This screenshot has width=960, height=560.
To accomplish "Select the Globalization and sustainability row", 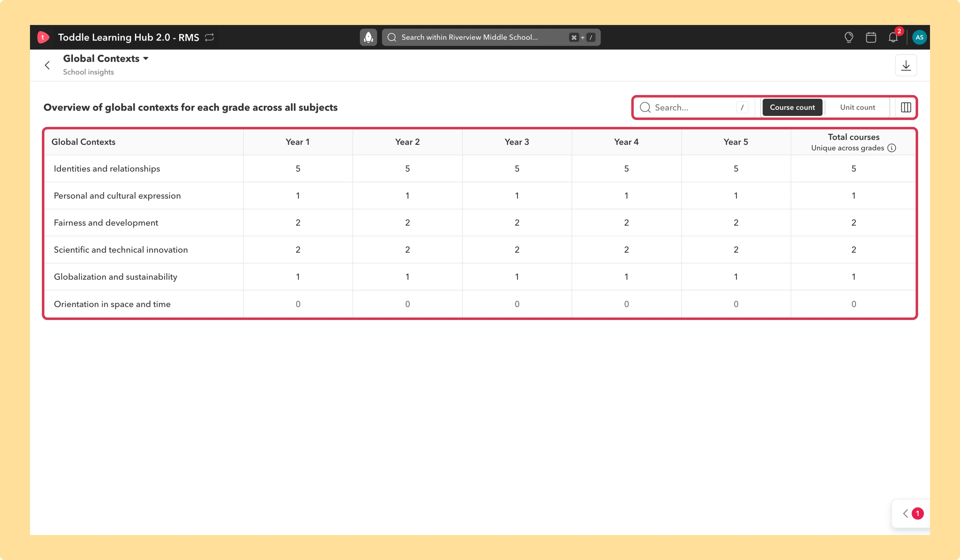I will point(480,277).
